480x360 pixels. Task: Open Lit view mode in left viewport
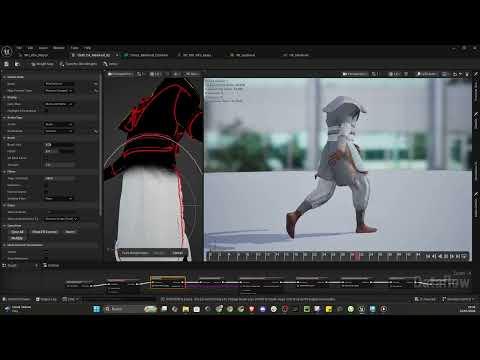156,74
